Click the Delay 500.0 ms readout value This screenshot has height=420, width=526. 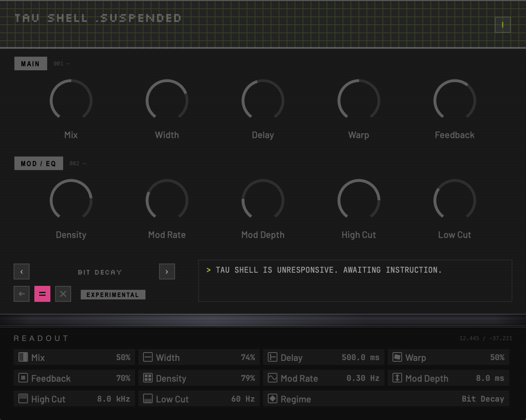pyautogui.click(x=361, y=357)
